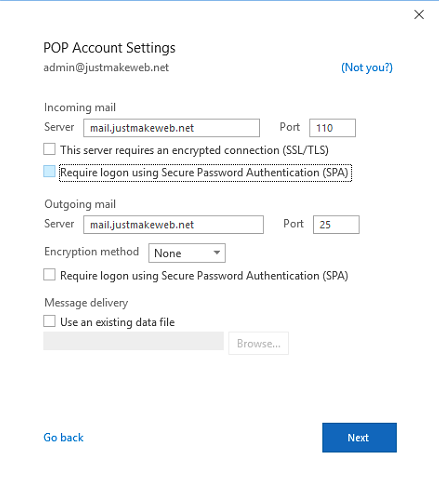Viewport: 439px width, 495px height.
Task: Select the outgoing port field showing 25
Action: [336, 225]
